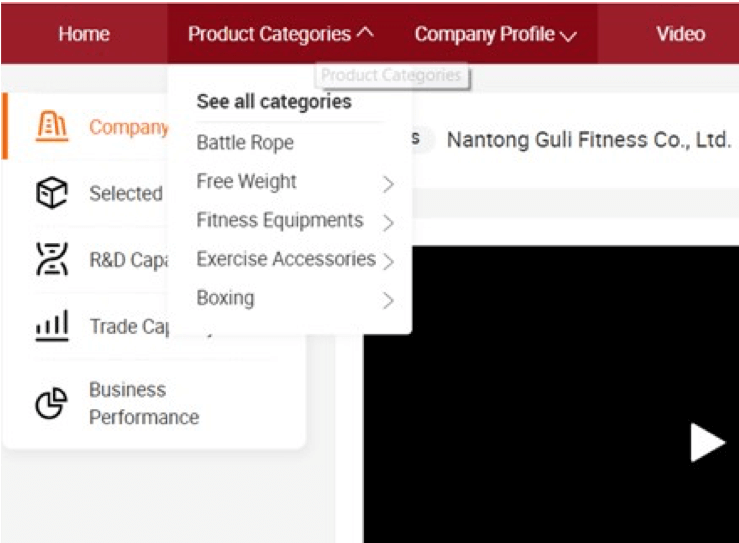Expand the Fitness Equipments submenu chevron
The height and width of the screenshot is (543, 739).
(388, 223)
